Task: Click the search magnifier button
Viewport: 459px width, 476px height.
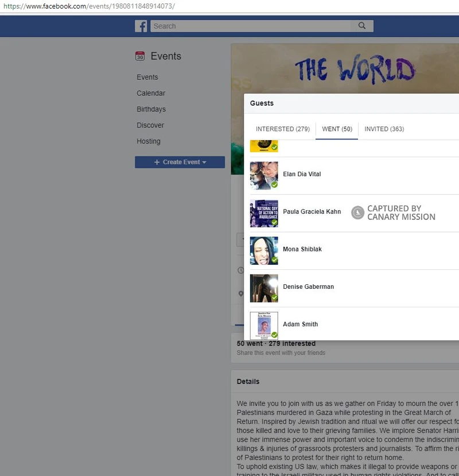Action: point(362,26)
